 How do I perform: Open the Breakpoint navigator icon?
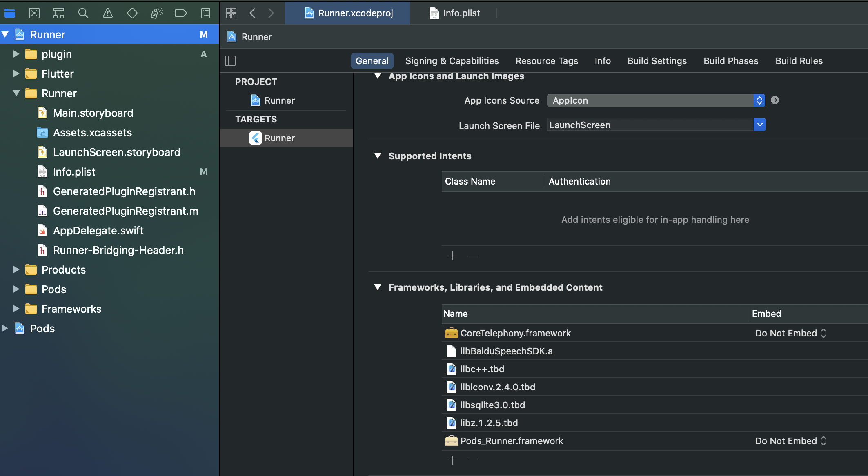coord(181,13)
